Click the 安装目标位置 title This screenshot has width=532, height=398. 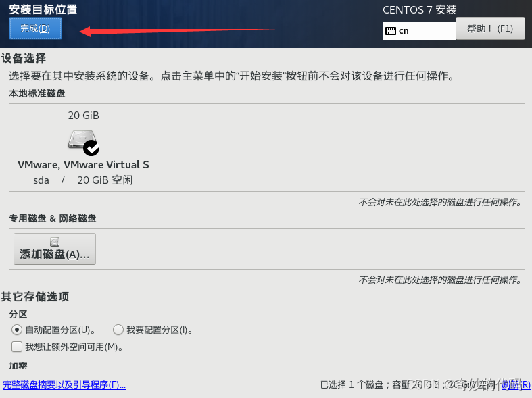43,9
